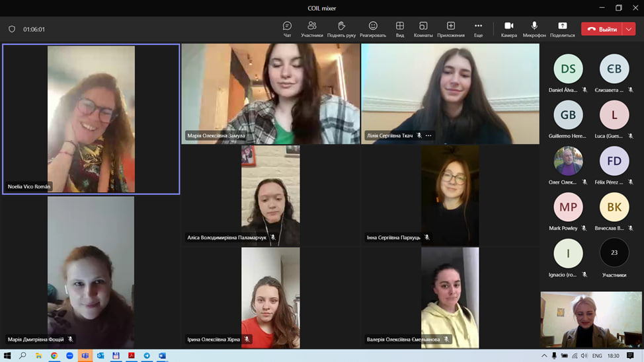Expand the arrow next to Выйти
644x362 pixels.
click(x=629, y=29)
